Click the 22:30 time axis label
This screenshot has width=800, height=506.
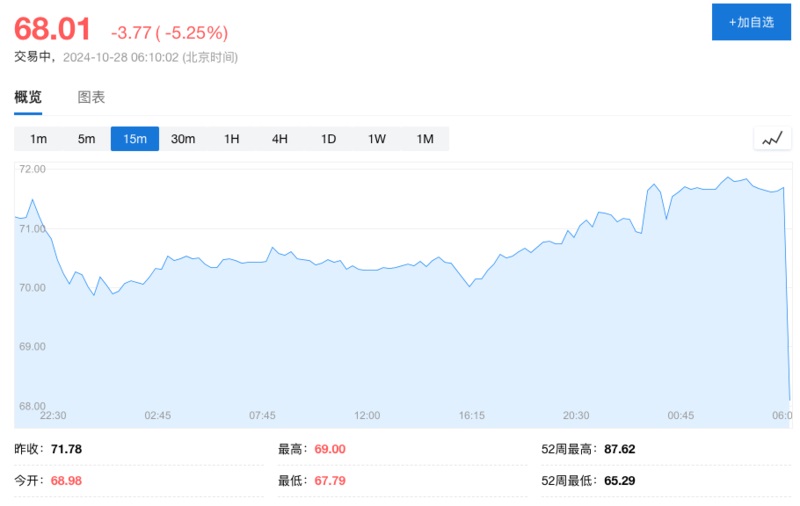point(53,415)
